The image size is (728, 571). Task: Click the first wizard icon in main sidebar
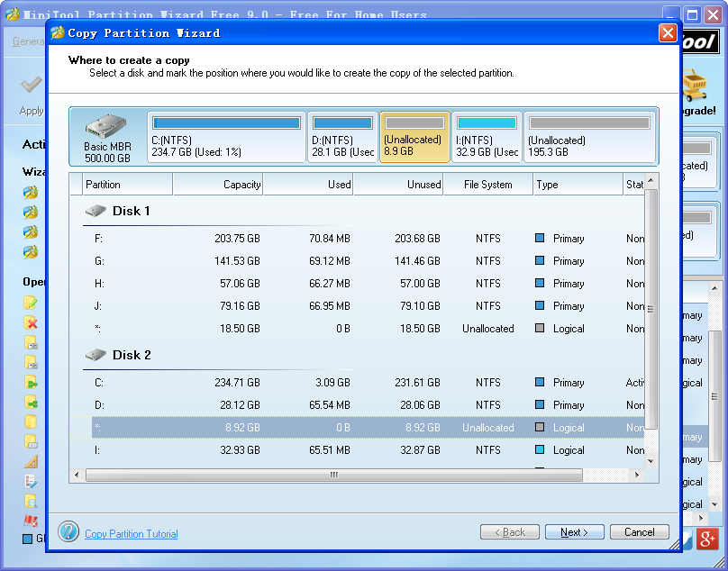(31, 192)
